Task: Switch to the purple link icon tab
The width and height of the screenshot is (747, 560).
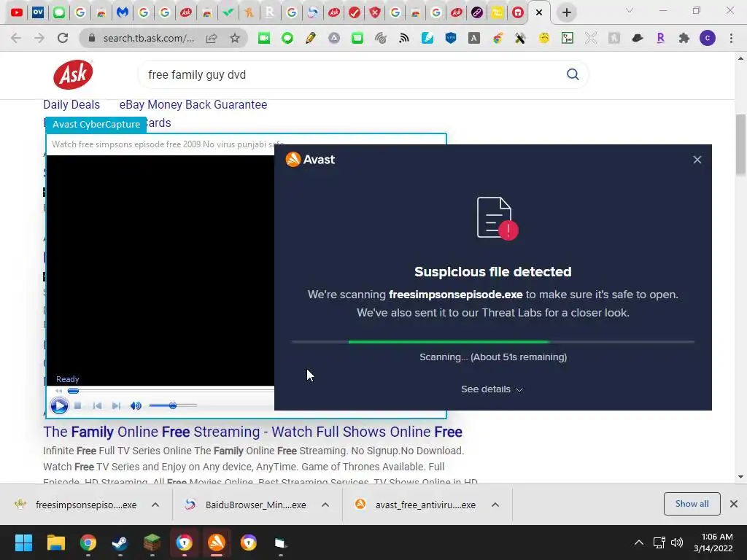Action: pos(476,13)
